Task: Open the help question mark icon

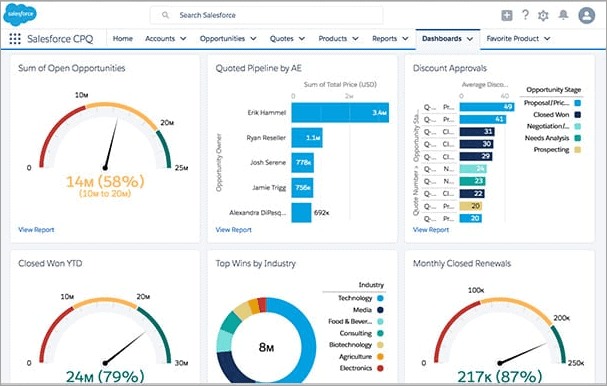Action: 525,15
